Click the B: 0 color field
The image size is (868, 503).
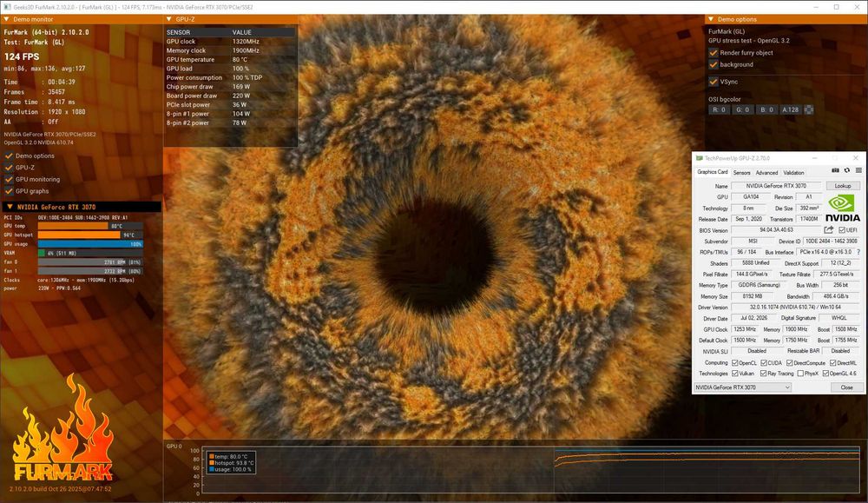click(x=766, y=109)
